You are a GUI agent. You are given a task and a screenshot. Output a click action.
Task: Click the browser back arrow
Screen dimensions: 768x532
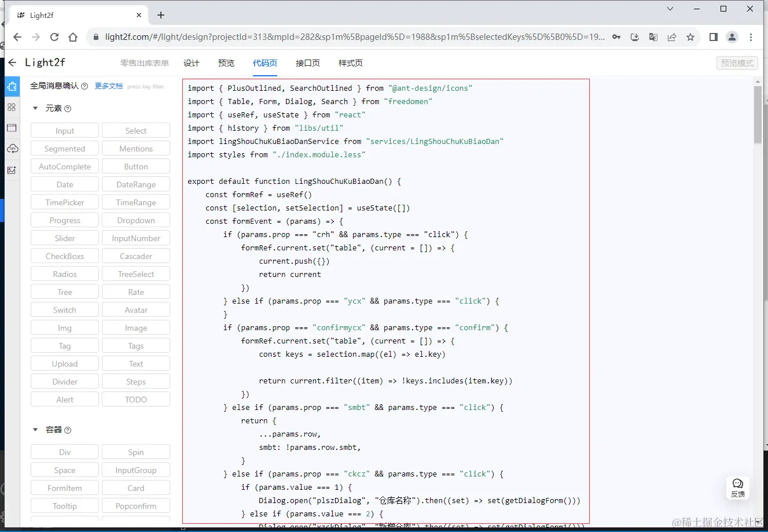point(17,37)
